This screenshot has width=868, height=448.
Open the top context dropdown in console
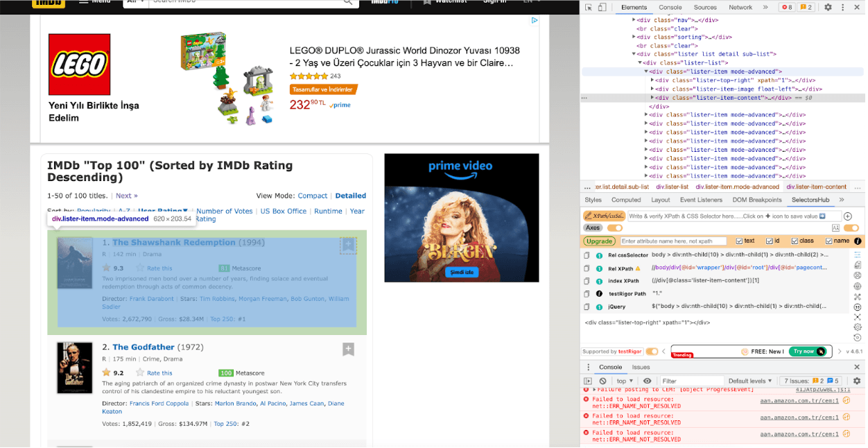point(625,381)
